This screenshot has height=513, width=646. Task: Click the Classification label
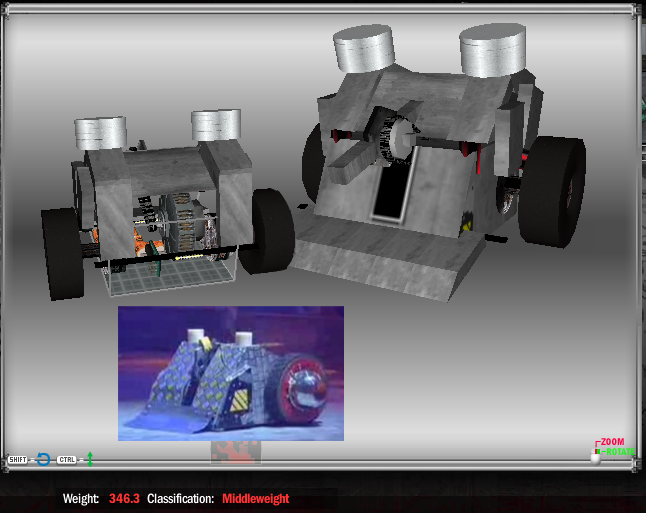(x=180, y=499)
